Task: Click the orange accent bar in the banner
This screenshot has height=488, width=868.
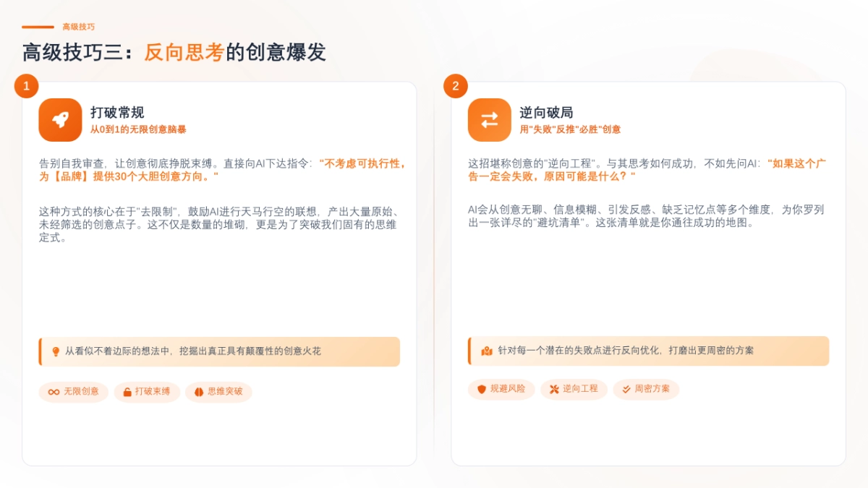Action: [40, 351]
